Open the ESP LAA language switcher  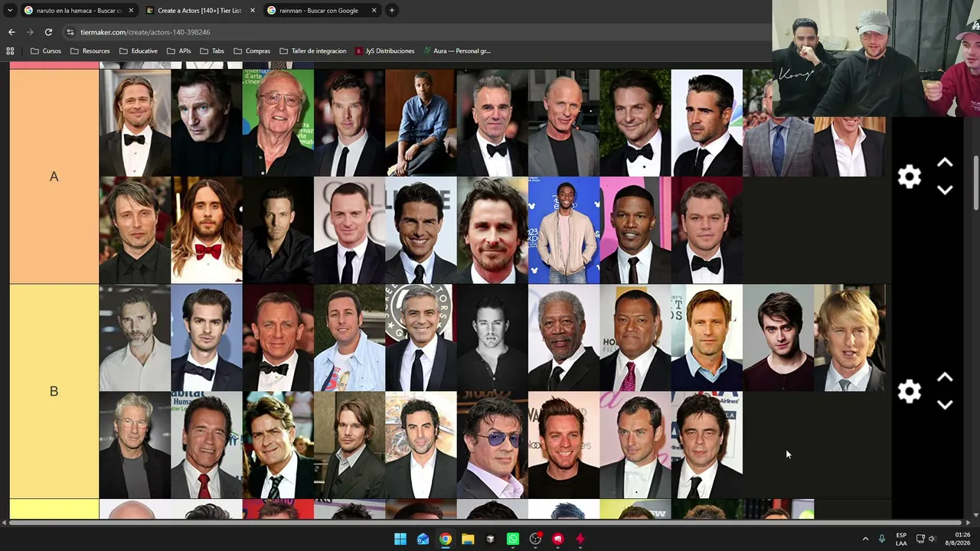pyautogui.click(x=901, y=539)
